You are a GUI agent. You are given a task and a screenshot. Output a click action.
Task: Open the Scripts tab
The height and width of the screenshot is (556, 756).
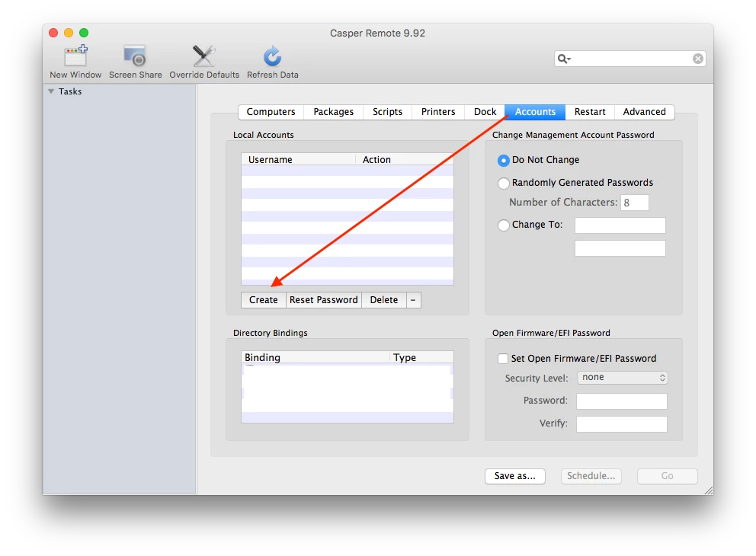click(x=387, y=112)
